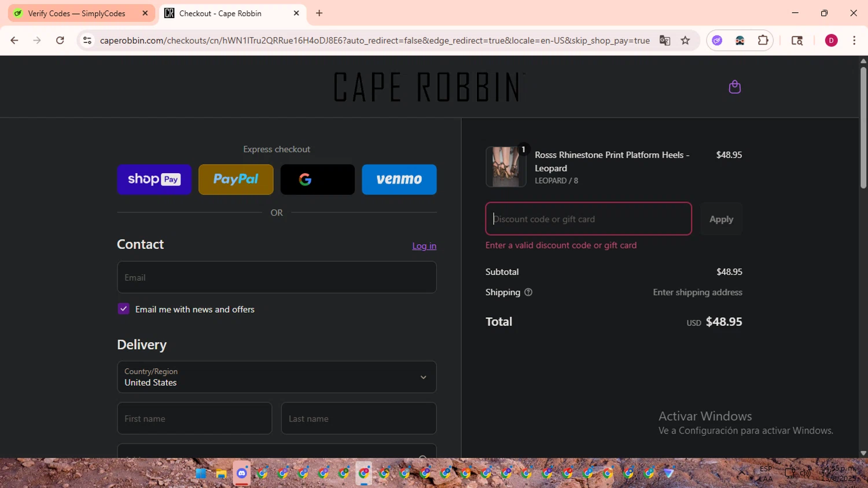Focus the Discount code or gift card field

pyautogui.click(x=589, y=219)
